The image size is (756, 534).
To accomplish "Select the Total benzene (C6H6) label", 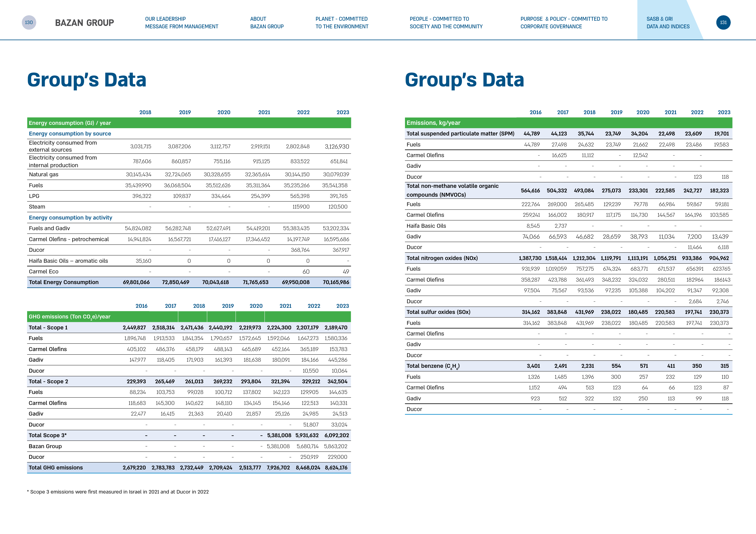I will pyautogui.click(x=433, y=366).
